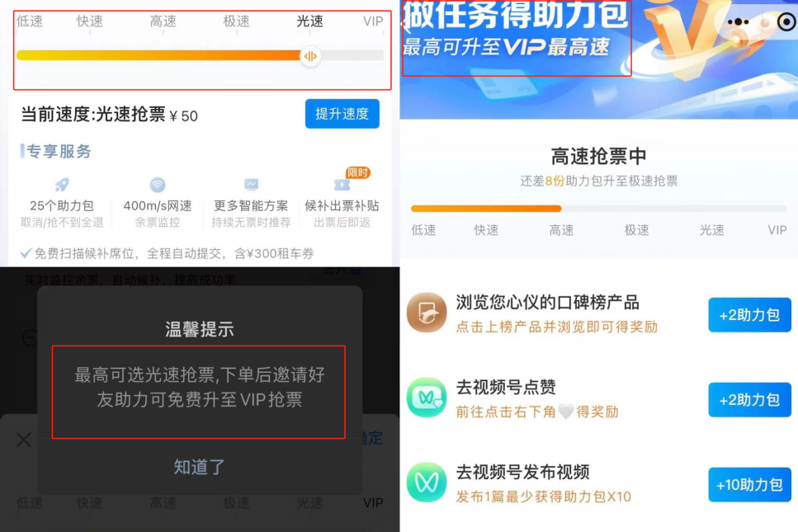
Task: Click the 限时 badge on 候补出票补贴
Action: tap(358, 173)
